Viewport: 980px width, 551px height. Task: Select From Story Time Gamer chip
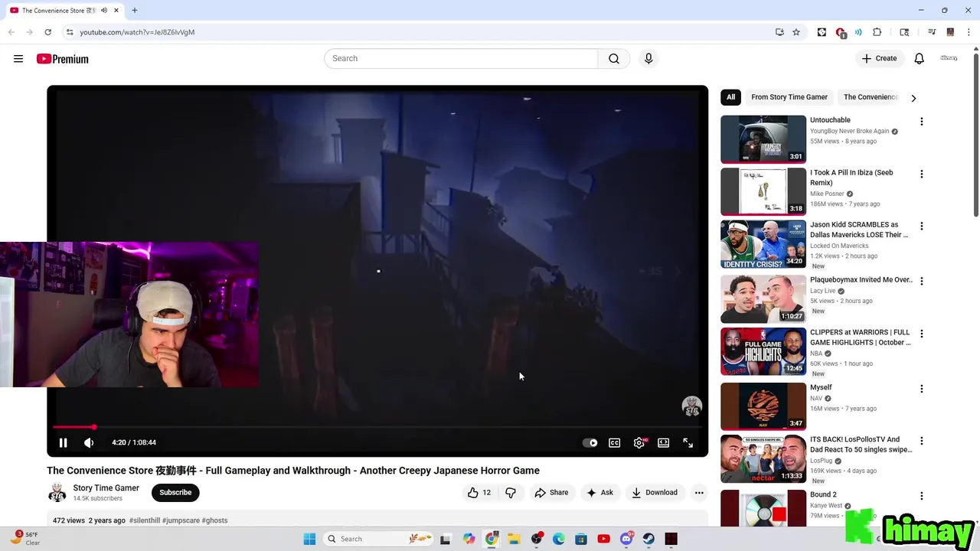pyautogui.click(x=789, y=97)
